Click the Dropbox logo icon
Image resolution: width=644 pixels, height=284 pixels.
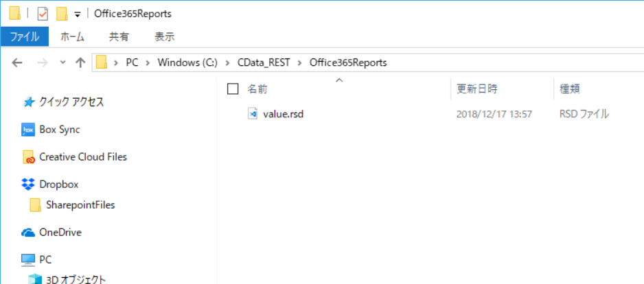(28, 185)
